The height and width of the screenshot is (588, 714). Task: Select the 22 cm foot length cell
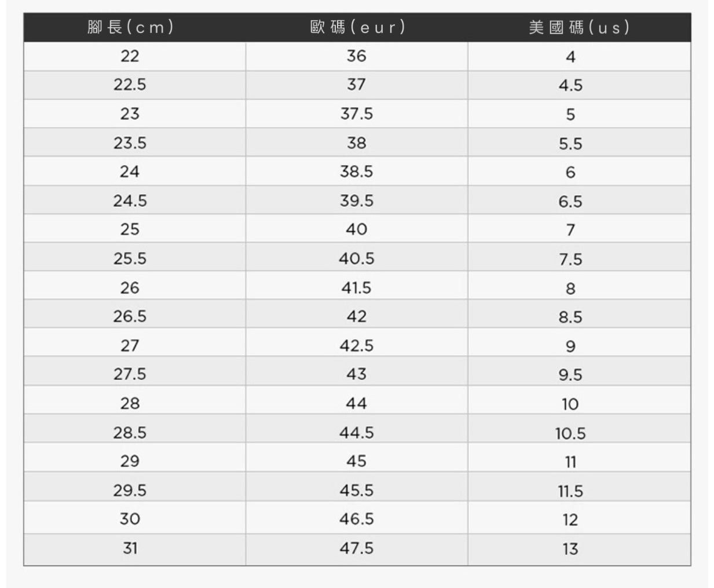134,56
